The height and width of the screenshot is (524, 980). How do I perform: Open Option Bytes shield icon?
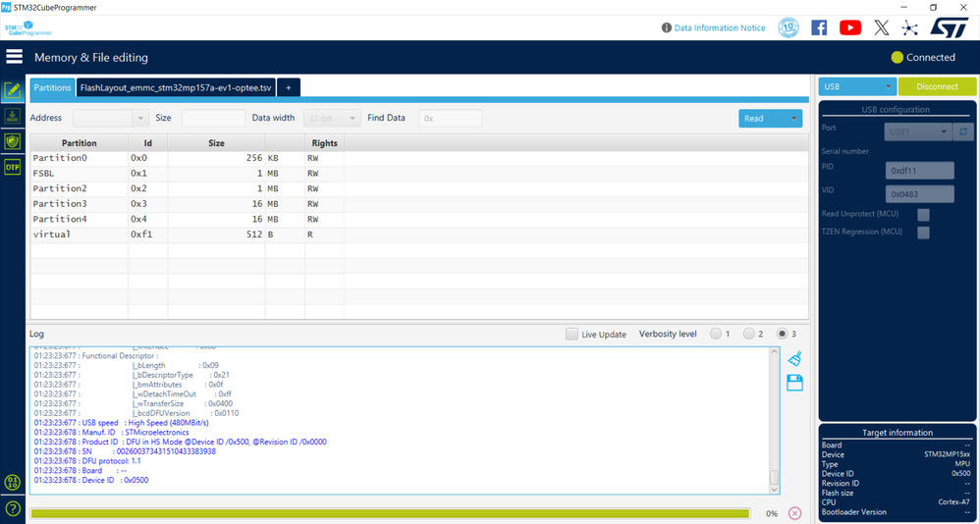click(x=13, y=141)
